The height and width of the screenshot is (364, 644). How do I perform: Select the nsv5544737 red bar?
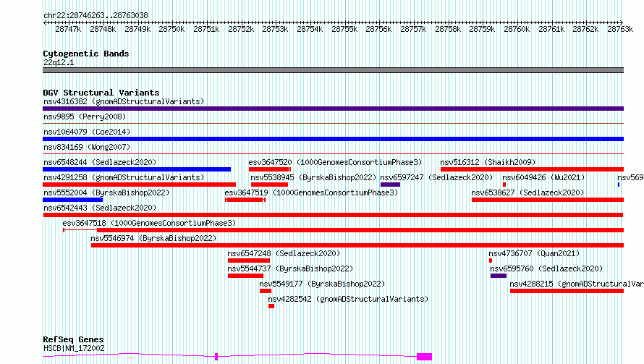(x=245, y=276)
